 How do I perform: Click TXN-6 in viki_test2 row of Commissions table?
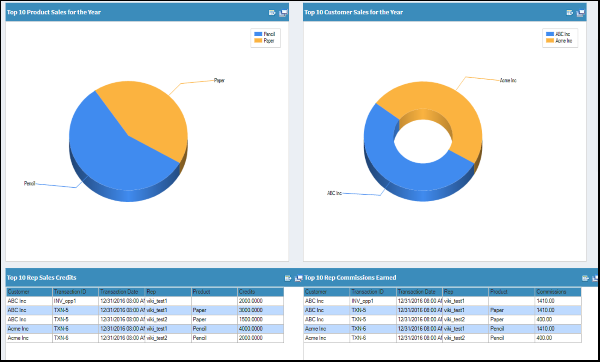click(373, 338)
